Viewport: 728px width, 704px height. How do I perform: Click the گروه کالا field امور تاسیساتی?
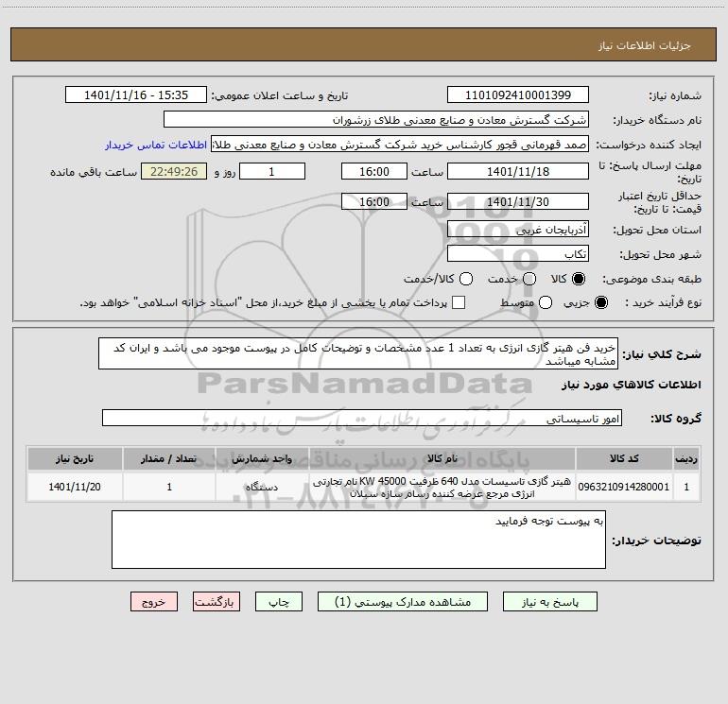(362, 418)
